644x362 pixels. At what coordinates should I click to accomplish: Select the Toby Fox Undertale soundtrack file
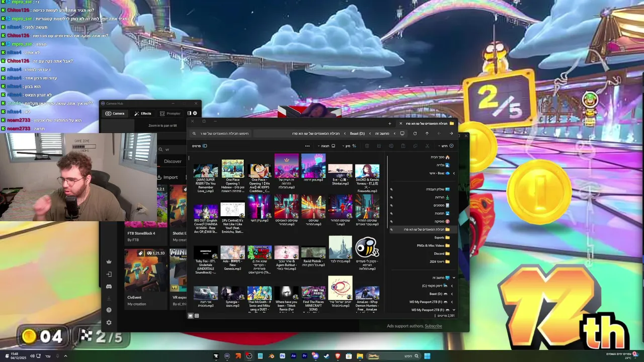click(206, 260)
